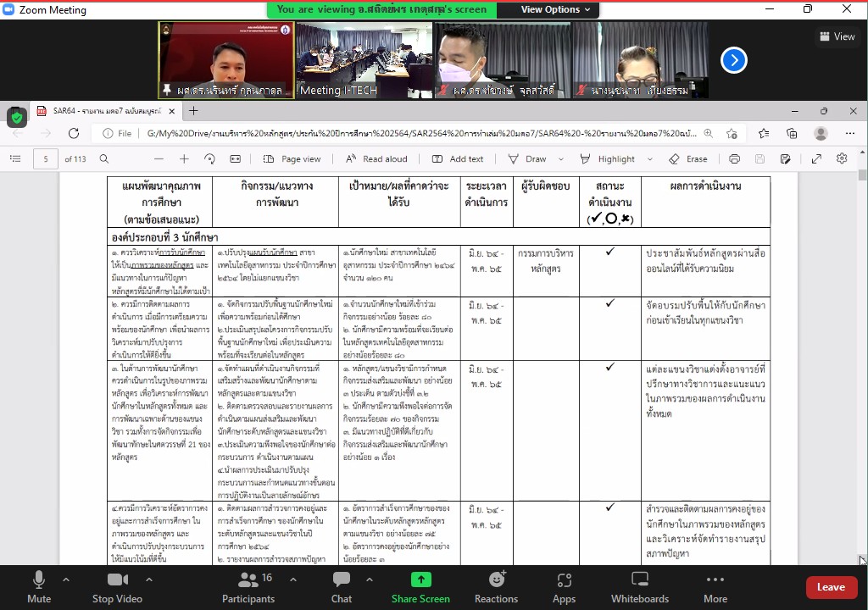
Task: Click the File site info icon
Action: tap(108, 133)
